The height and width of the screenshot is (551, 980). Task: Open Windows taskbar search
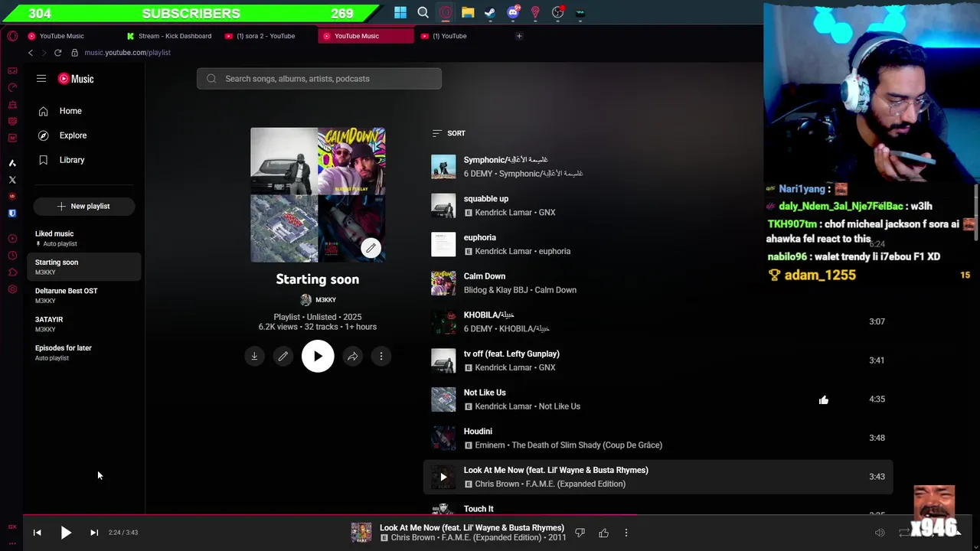pos(423,12)
